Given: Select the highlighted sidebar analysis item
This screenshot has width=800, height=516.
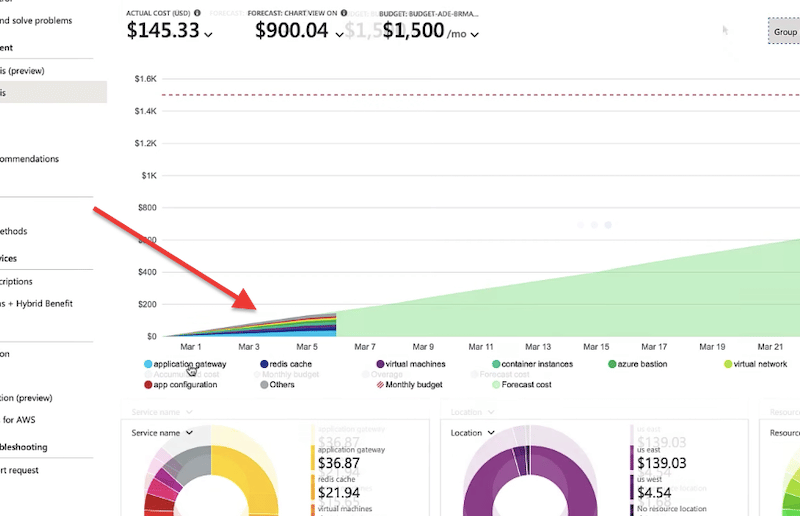Looking at the screenshot, I should pyautogui.click(x=54, y=92).
